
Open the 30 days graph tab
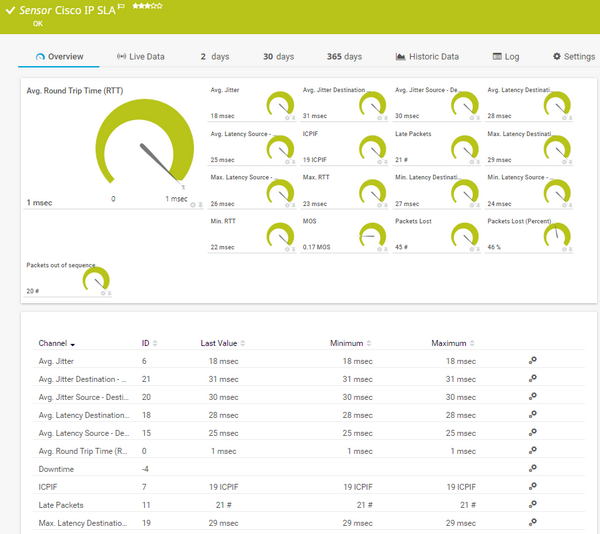(x=277, y=57)
